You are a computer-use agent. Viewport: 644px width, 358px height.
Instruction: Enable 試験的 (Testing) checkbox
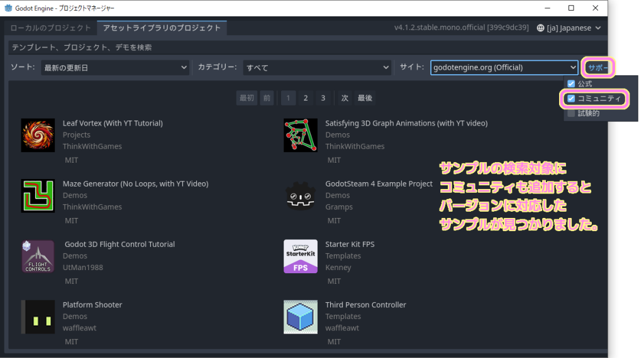pyautogui.click(x=571, y=113)
